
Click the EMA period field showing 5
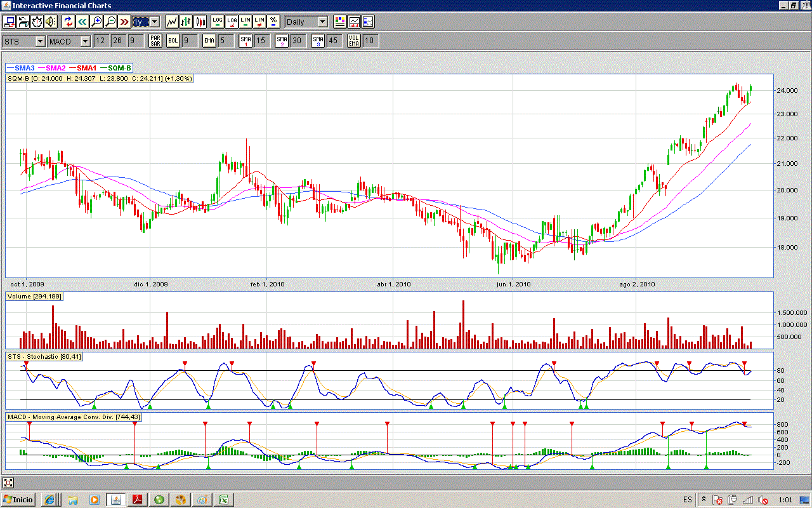coord(226,41)
